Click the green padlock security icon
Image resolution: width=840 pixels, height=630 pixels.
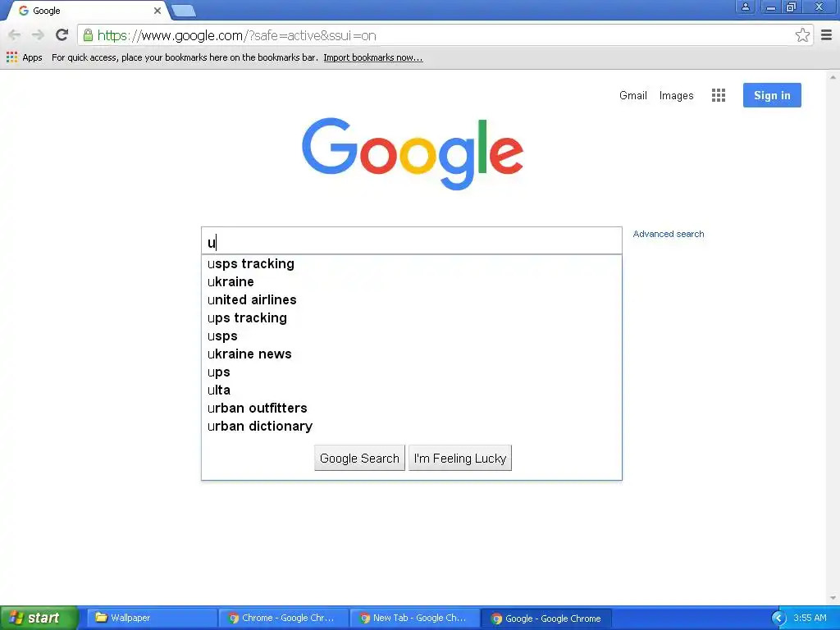pos(88,35)
